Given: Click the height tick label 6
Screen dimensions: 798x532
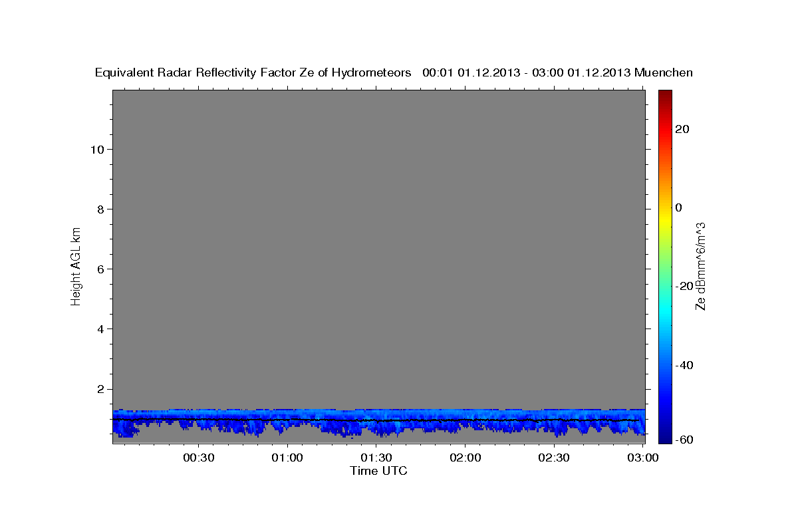Looking at the screenshot, I should pyautogui.click(x=99, y=269).
